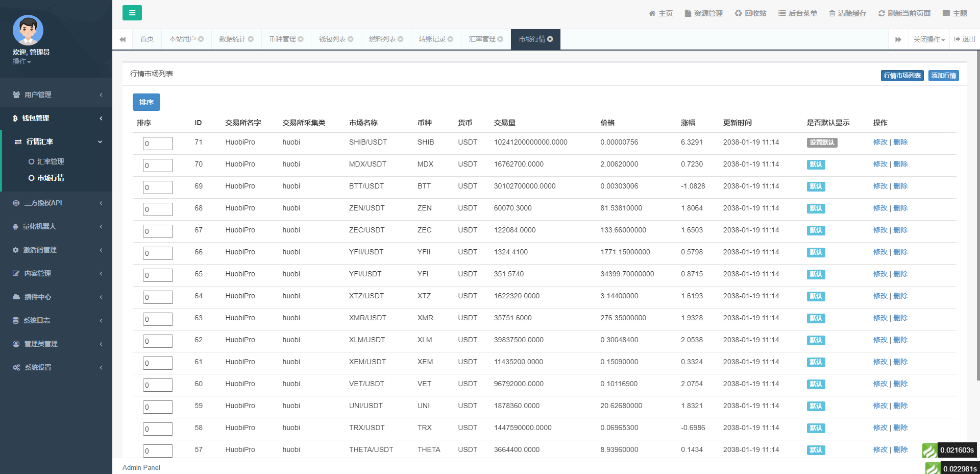980x474 pixels.
Task: Clear cache using the trash icon
Action: coord(832,13)
